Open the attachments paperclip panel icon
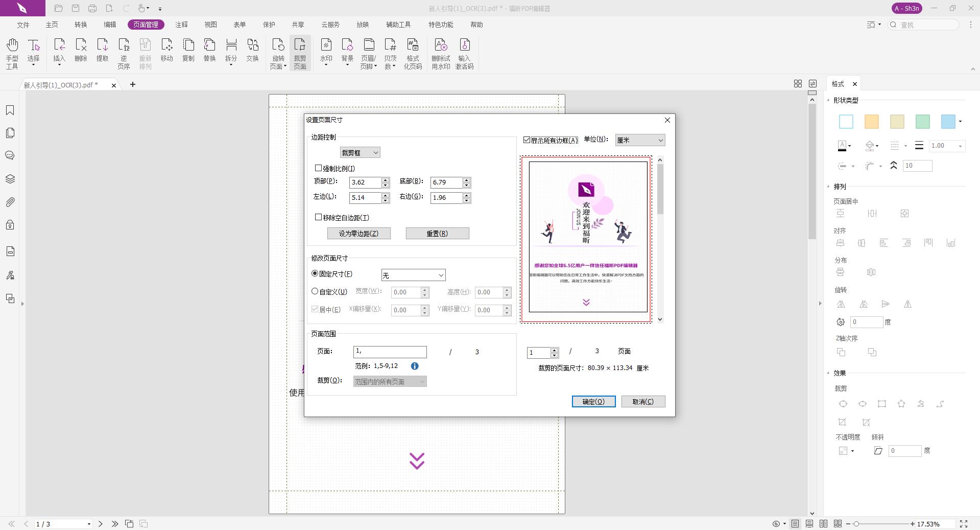This screenshot has height=530, width=980. click(10, 202)
